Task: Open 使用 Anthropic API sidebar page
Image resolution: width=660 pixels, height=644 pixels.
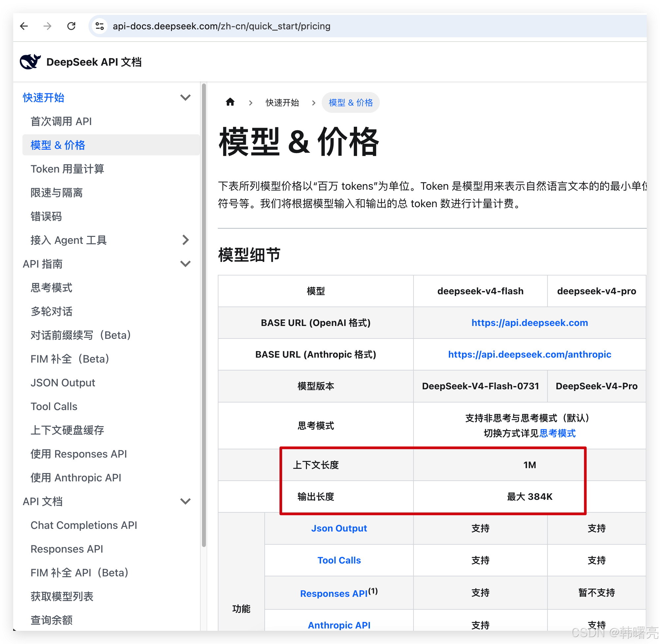Action: [76, 478]
